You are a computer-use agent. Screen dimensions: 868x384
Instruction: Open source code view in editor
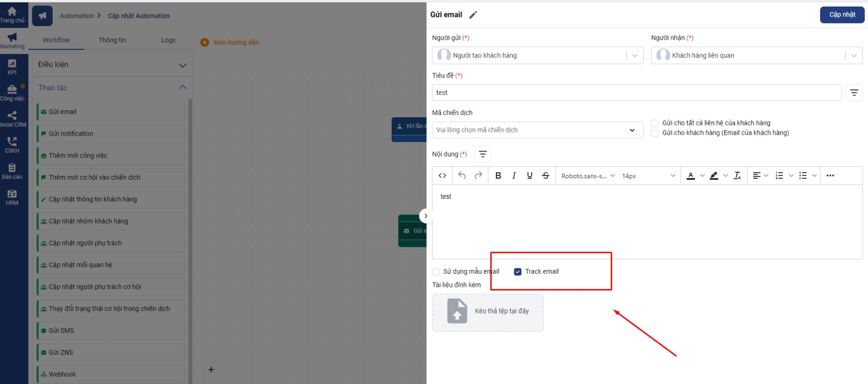pos(443,175)
